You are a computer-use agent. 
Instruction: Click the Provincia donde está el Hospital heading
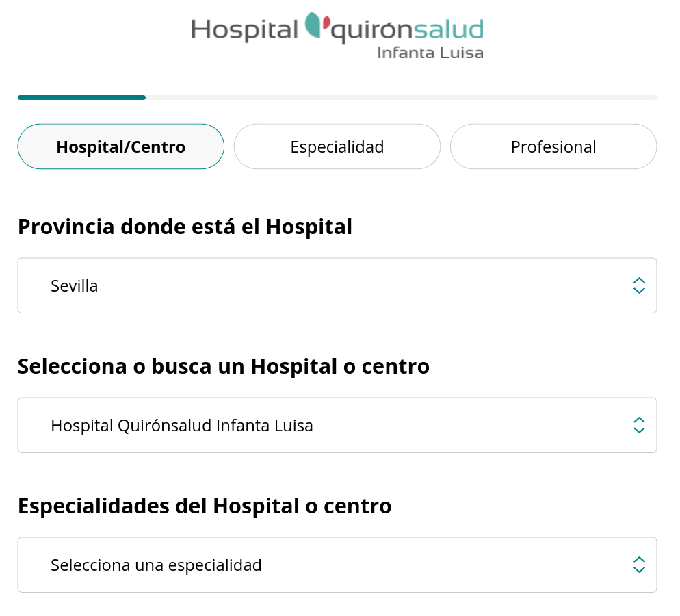[185, 227]
